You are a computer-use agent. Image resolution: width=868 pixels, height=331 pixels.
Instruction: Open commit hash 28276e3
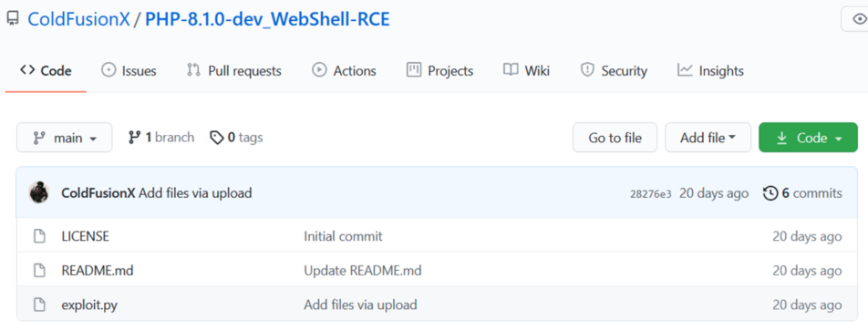point(650,193)
